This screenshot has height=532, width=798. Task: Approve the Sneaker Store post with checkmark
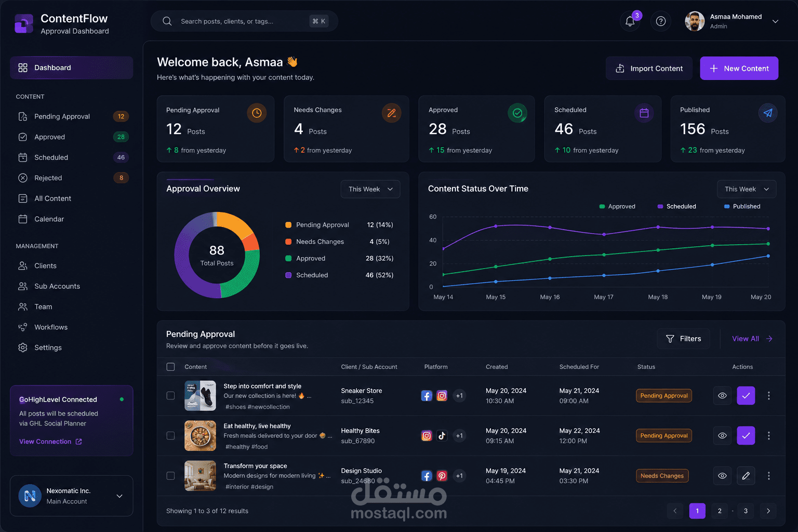pyautogui.click(x=746, y=395)
